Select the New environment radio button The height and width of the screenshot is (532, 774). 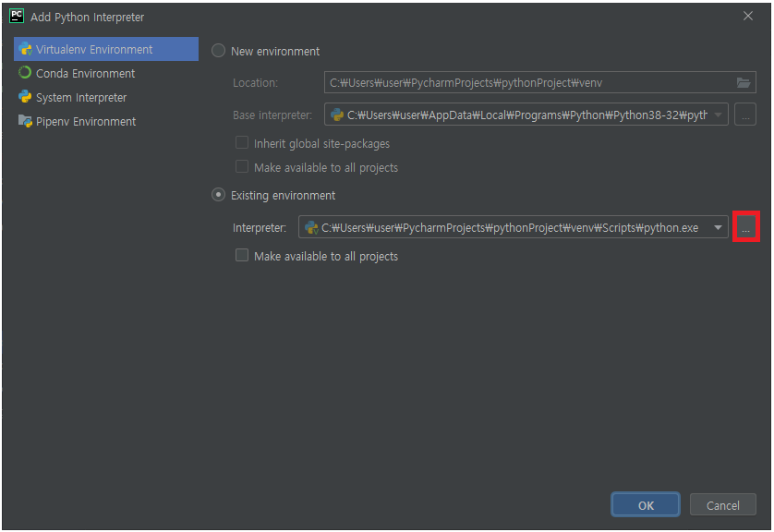click(x=218, y=51)
